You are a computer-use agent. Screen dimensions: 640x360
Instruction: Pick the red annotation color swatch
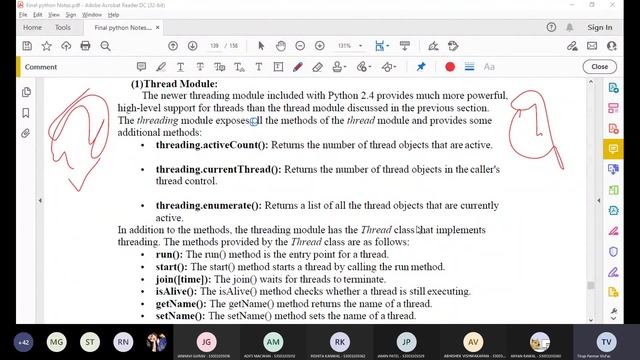[450, 67]
